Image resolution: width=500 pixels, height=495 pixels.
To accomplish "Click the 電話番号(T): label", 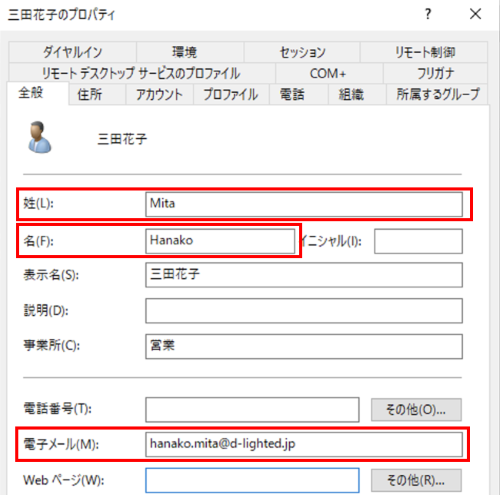I will [57, 408].
